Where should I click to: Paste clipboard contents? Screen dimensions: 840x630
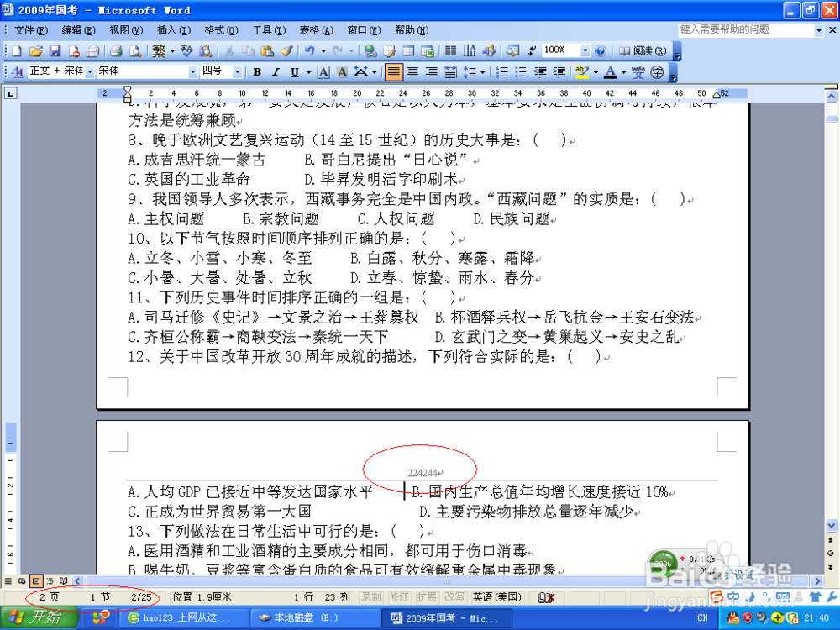(x=267, y=51)
